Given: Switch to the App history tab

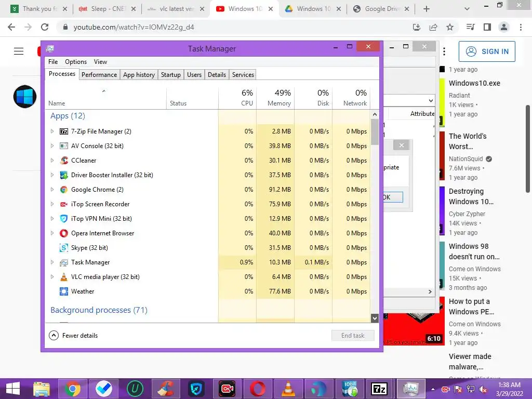Looking at the screenshot, I should [139, 75].
